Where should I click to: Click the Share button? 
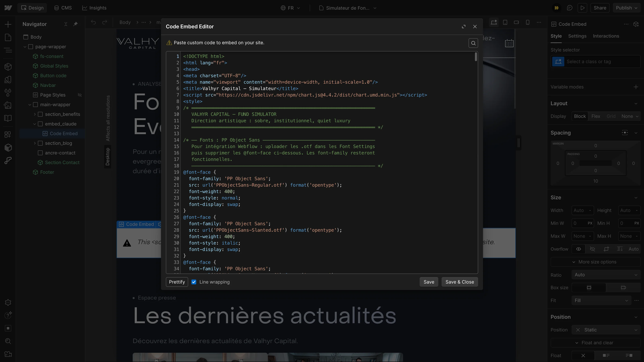pos(600,8)
